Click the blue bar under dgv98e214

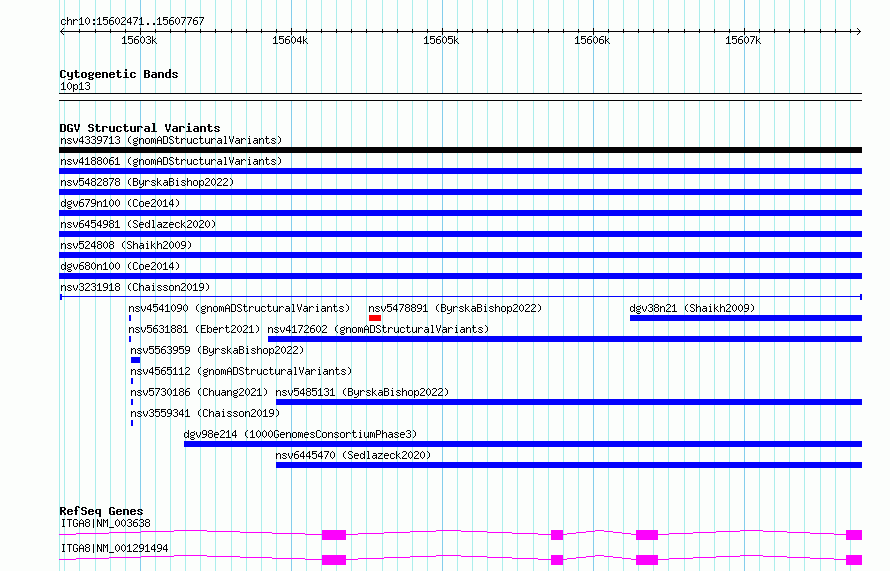click(523, 444)
